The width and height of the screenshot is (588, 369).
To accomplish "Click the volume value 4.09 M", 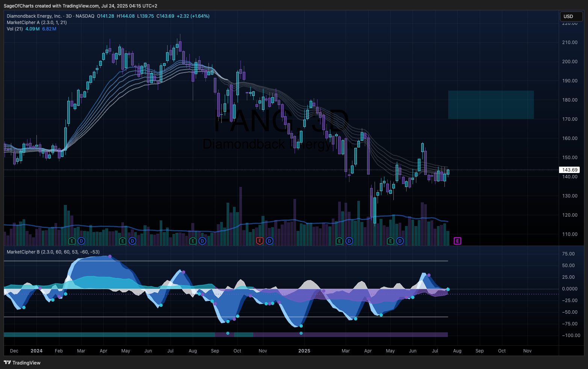I will pyautogui.click(x=32, y=29).
